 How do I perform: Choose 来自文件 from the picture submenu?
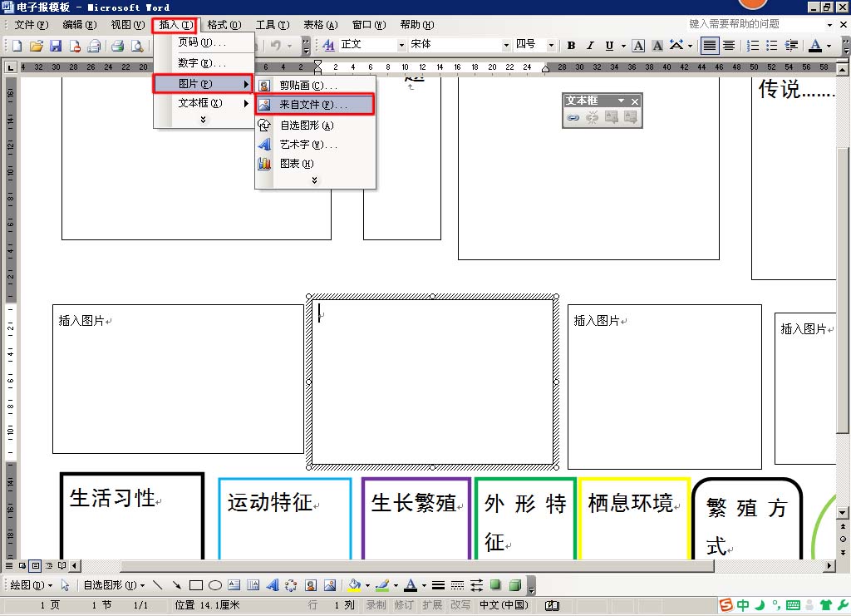[x=313, y=106]
